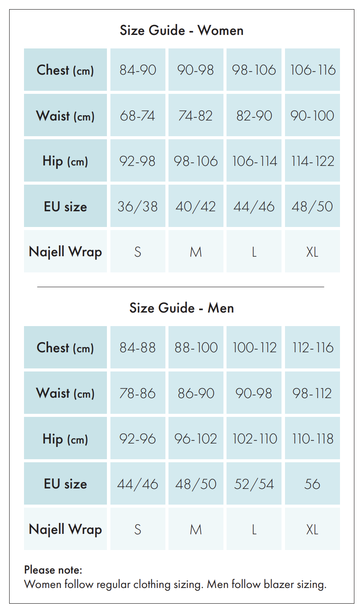Select men's waist range 78-86

pos(138,393)
